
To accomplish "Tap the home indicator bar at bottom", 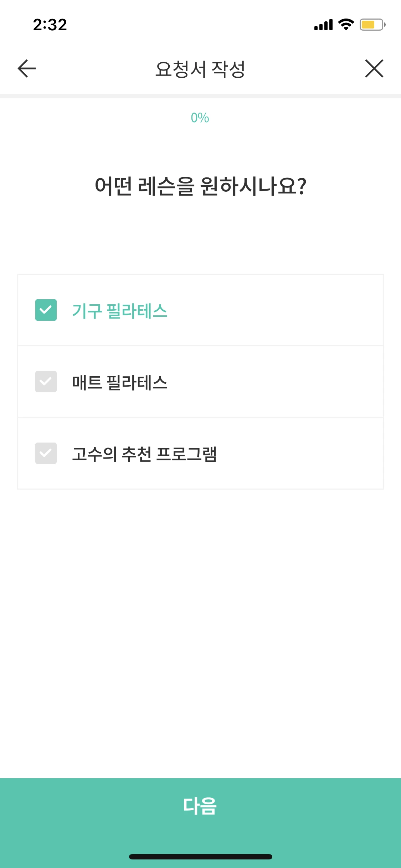I will 200,856.
